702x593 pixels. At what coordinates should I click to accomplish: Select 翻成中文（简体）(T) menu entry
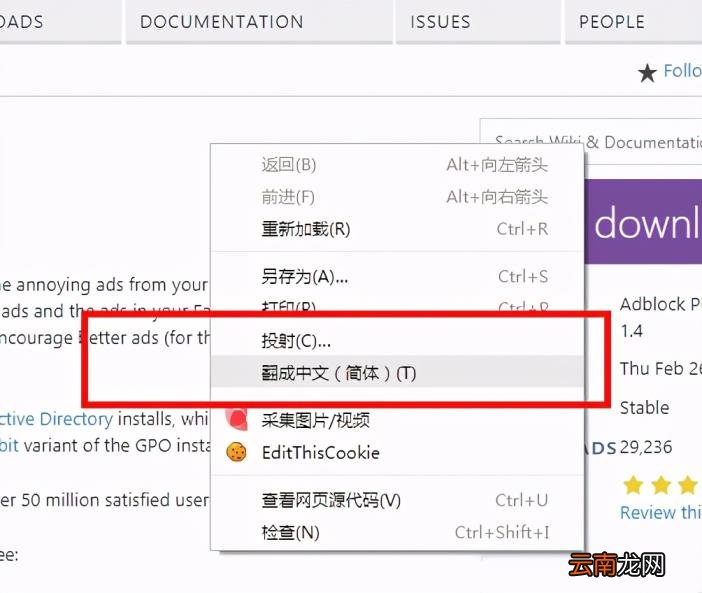point(398,372)
